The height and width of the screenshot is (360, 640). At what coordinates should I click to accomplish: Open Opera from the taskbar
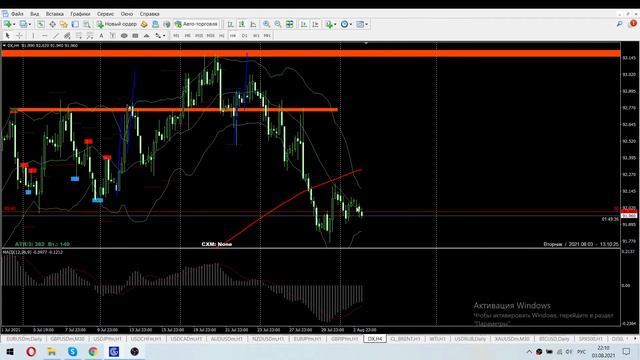[31, 351]
